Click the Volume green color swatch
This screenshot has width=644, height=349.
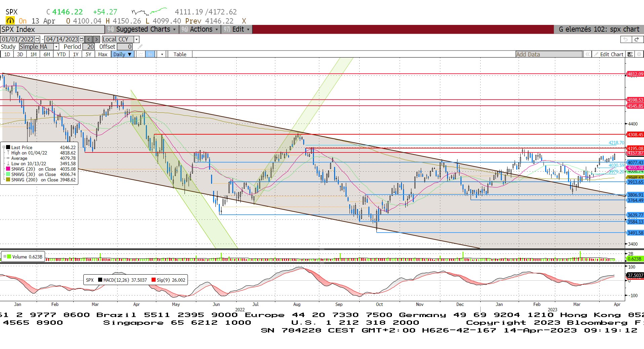(9, 256)
